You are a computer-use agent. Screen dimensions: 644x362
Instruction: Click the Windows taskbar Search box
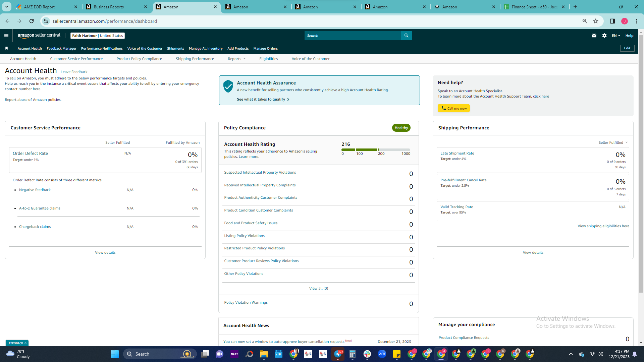[x=160, y=354]
